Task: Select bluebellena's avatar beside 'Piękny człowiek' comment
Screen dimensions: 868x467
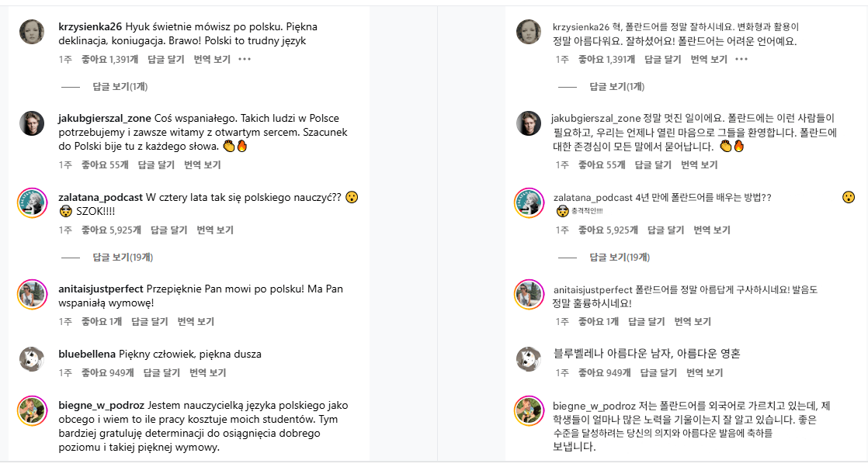Action: (x=31, y=358)
